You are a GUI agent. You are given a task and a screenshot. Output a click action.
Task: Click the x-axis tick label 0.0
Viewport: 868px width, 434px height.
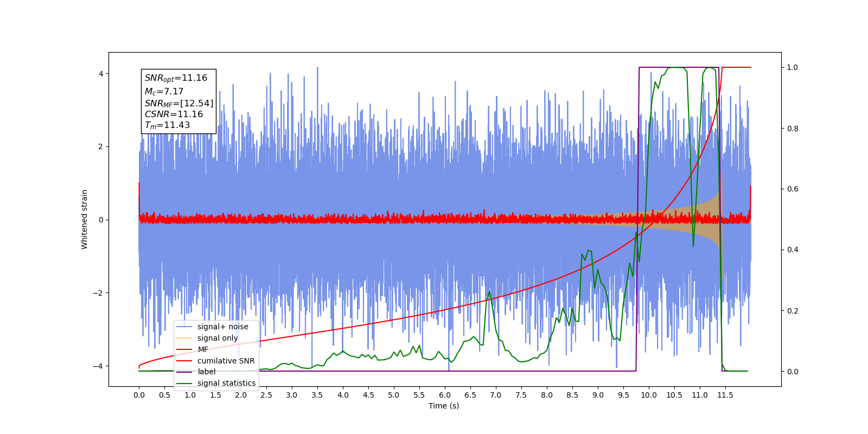(x=139, y=395)
